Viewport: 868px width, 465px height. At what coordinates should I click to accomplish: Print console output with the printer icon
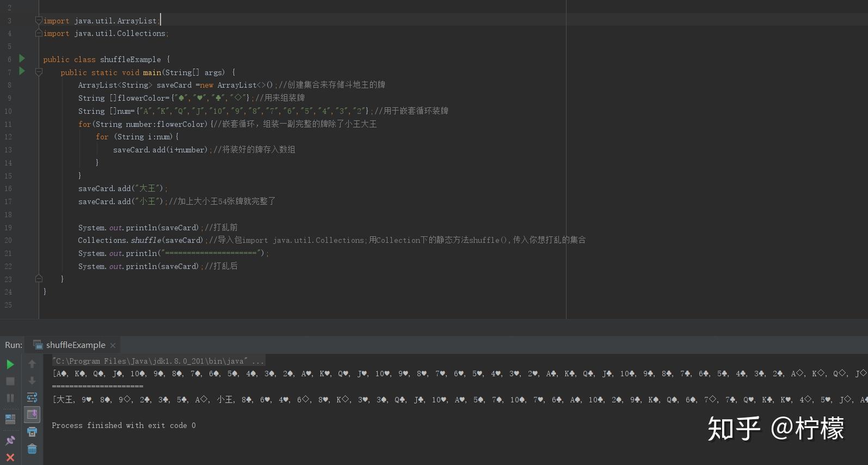(32, 432)
